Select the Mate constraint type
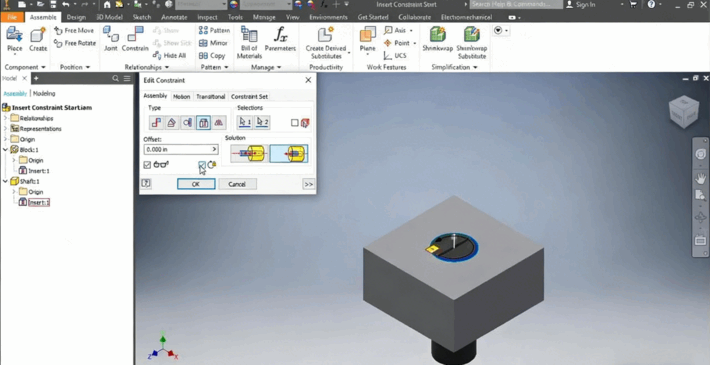 [156, 123]
